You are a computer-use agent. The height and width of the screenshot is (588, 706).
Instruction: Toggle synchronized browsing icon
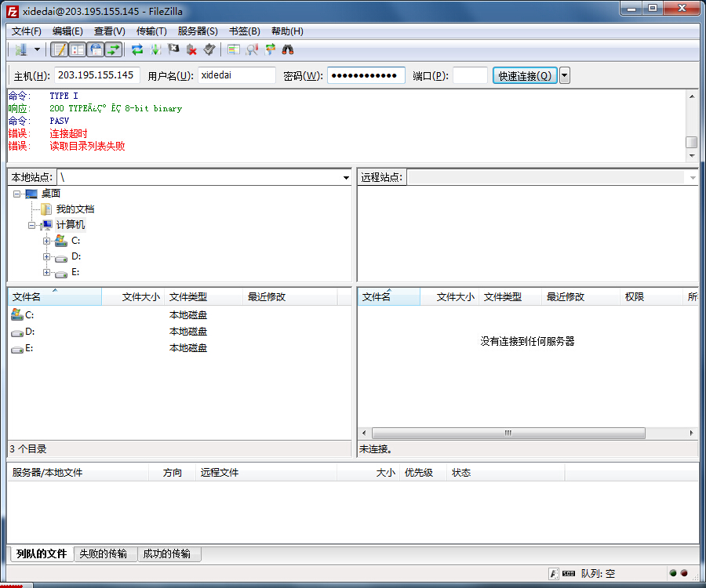coord(270,49)
